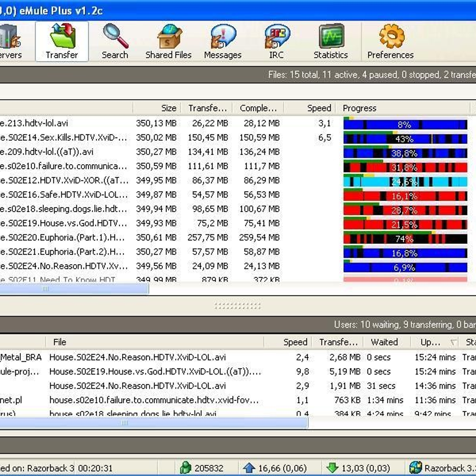The image size is (476, 476).
Task: Click the 150,45 MB transferred cell
Action: point(208,137)
